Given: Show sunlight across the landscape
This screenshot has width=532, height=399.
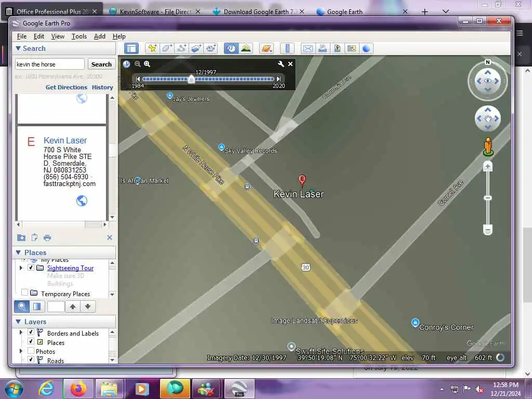Looking at the screenshot, I should (246, 48).
